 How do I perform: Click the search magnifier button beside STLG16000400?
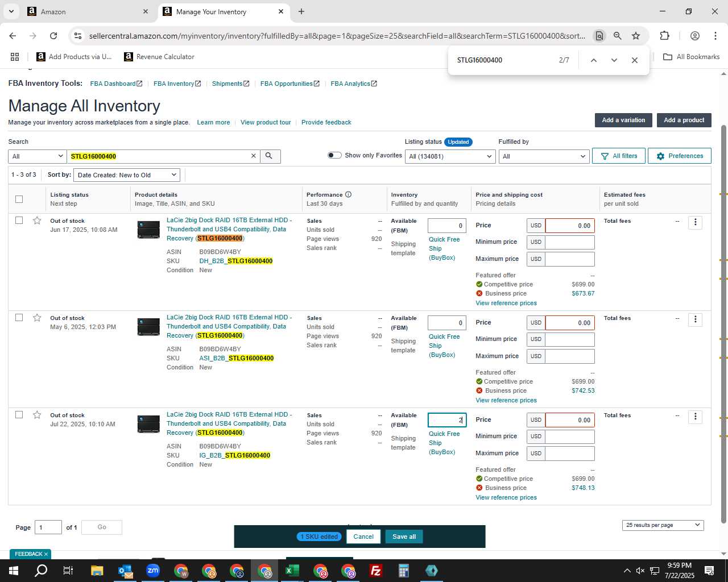tap(270, 156)
